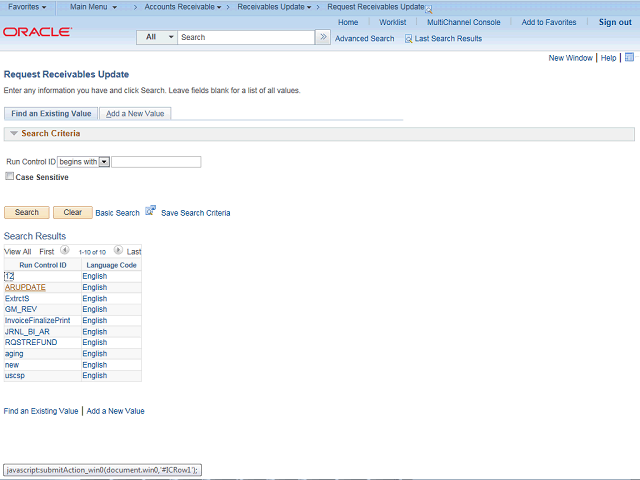Image resolution: width=640 pixels, height=480 pixels.
Task: Open the JRNL_BI_AR run control
Action: point(27,331)
